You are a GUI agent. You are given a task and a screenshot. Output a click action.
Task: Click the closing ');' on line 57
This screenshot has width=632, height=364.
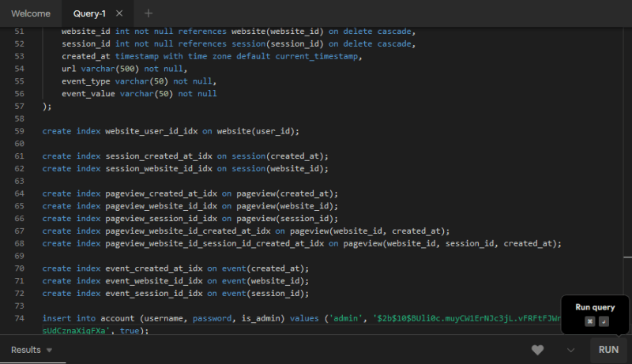[47, 106]
